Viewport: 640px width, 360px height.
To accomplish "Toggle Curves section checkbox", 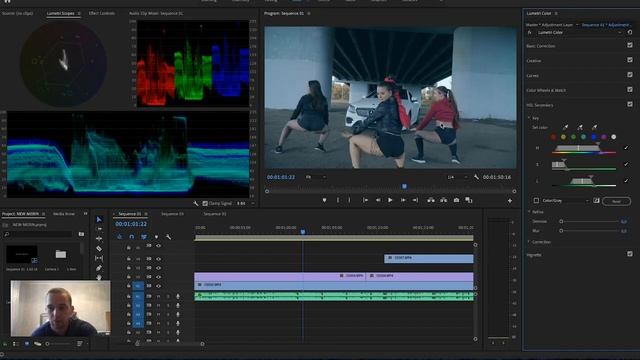I will click(630, 75).
